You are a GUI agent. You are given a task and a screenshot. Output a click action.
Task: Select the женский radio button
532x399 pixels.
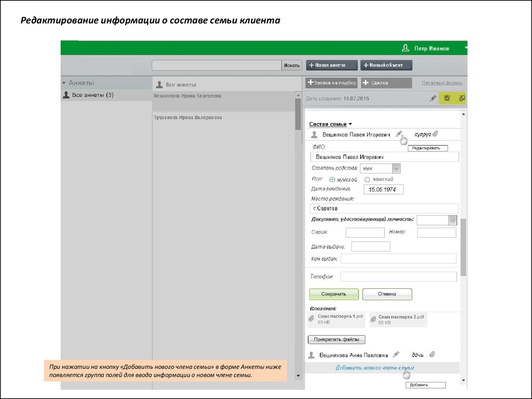tap(368, 179)
